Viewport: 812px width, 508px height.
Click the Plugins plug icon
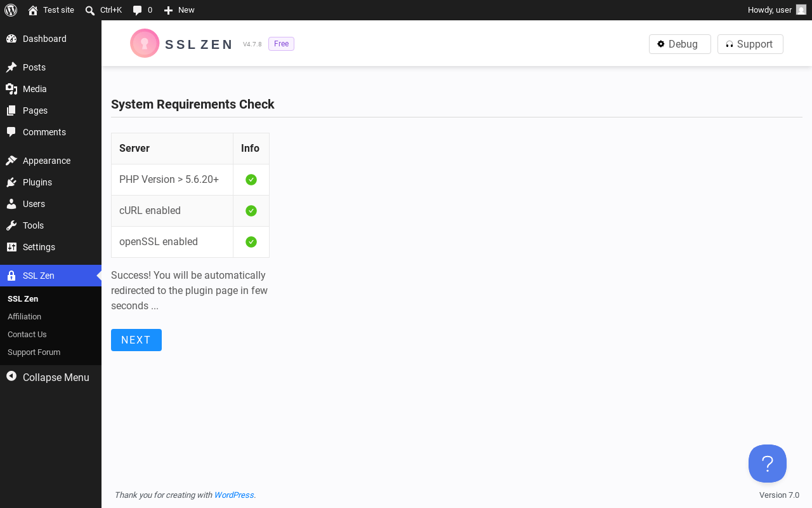coord(11,182)
